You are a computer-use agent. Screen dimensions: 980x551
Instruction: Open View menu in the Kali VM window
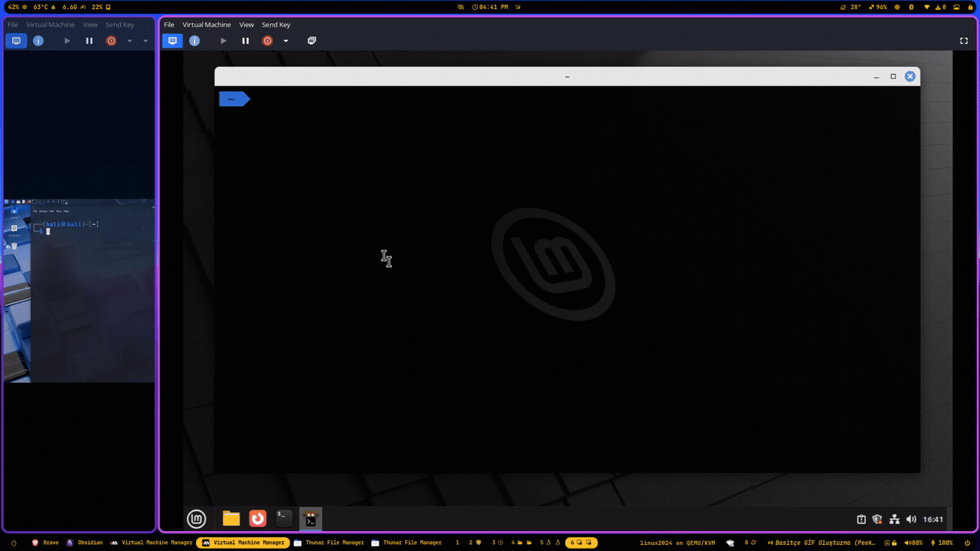tap(90, 24)
